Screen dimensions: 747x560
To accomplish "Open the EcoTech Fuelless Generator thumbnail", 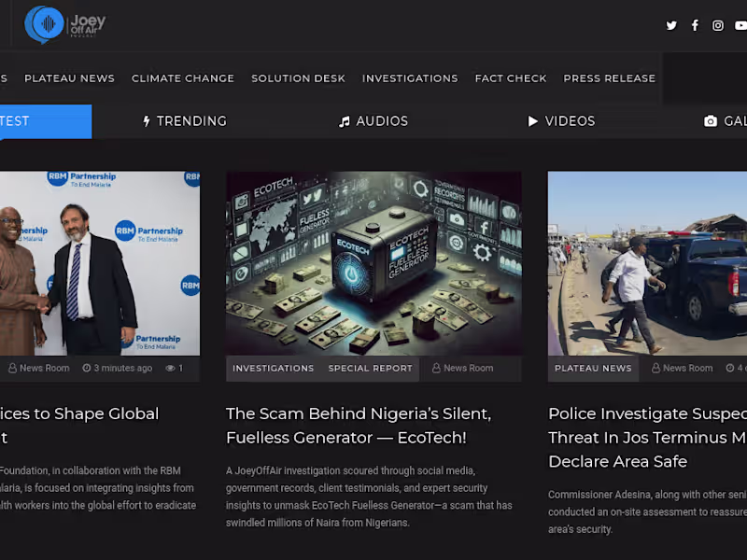I will click(373, 263).
